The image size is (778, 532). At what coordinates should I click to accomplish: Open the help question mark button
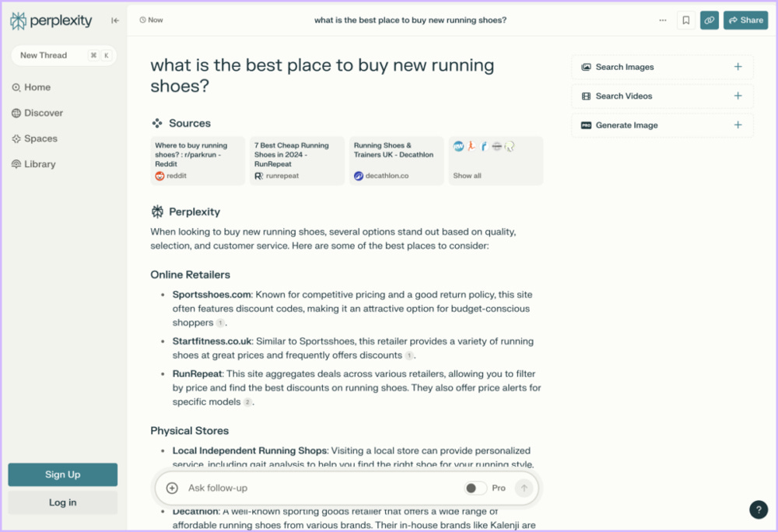(758, 509)
